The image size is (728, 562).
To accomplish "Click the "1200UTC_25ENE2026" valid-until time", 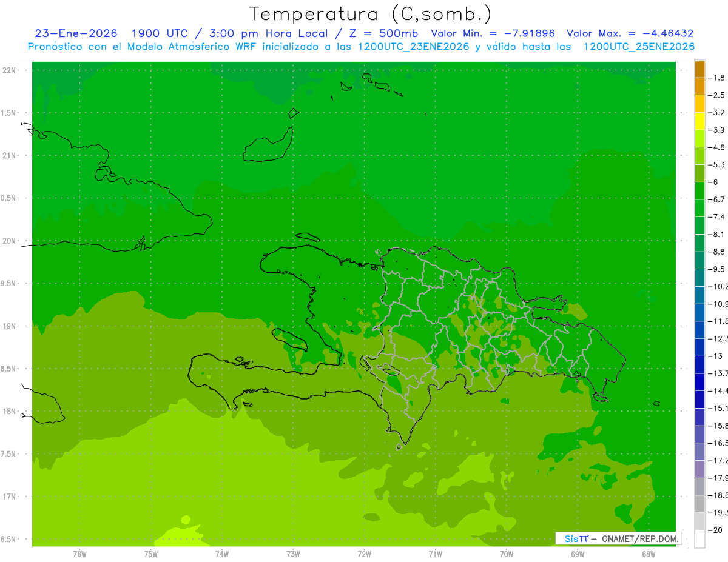I will click(x=639, y=47).
